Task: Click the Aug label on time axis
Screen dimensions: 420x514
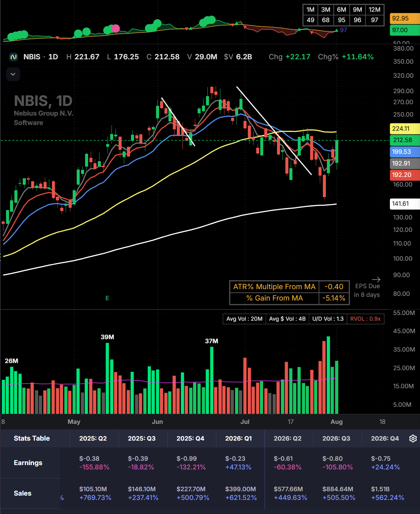Action: coord(337,422)
